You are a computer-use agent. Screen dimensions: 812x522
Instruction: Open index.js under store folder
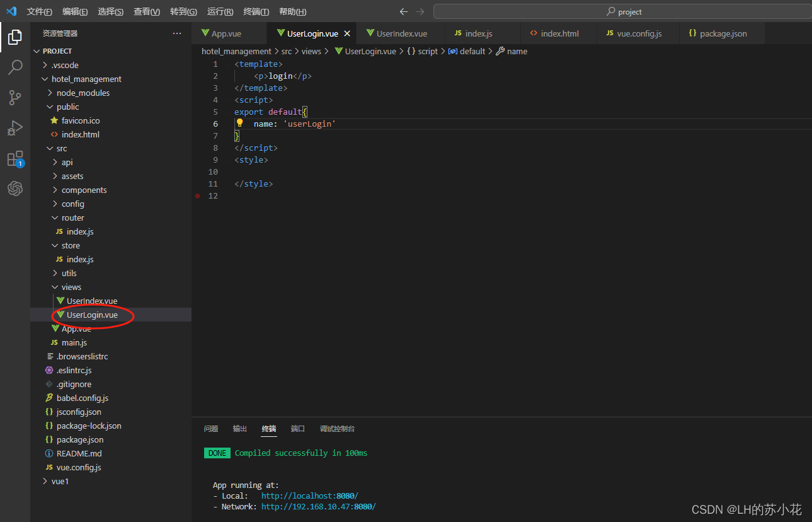tap(111, 259)
